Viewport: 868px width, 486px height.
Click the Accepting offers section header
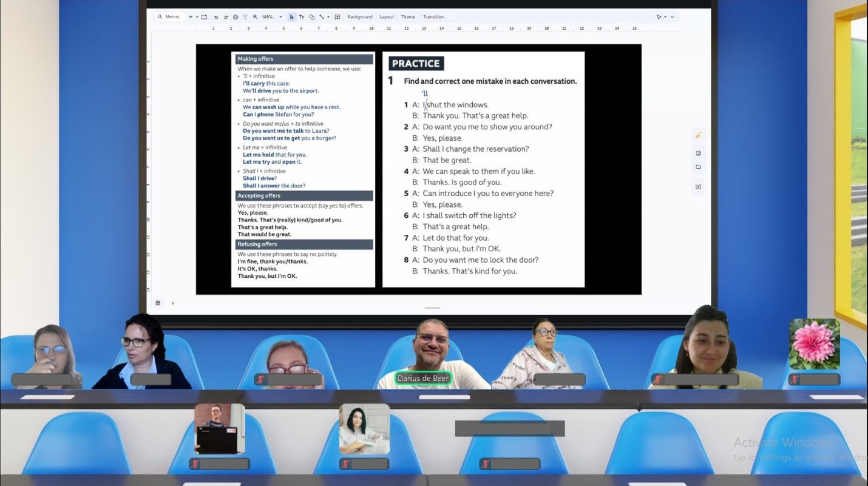tap(304, 196)
